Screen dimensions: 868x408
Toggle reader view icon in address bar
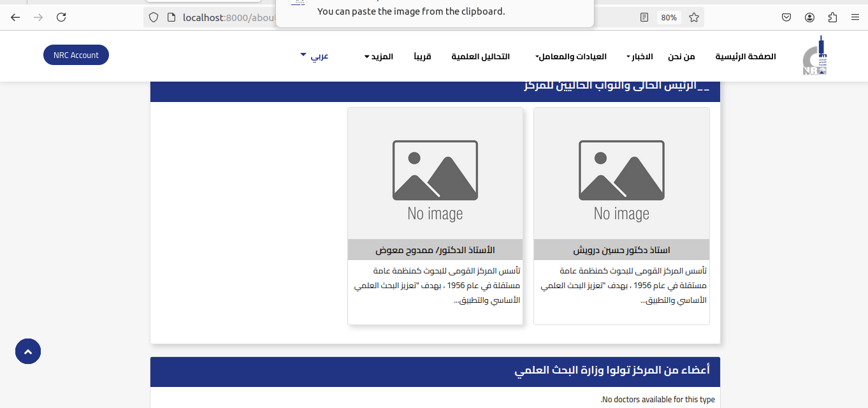click(x=644, y=18)
